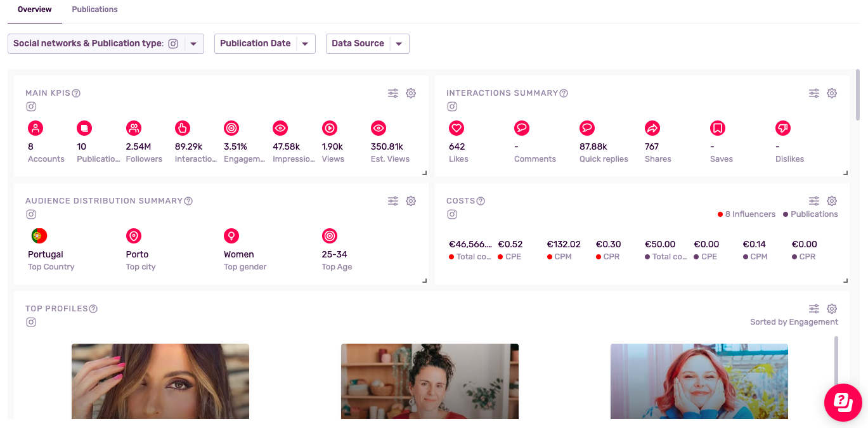
Task: Click the Top Profiles panel scrollbar
Action: [836, 361]
